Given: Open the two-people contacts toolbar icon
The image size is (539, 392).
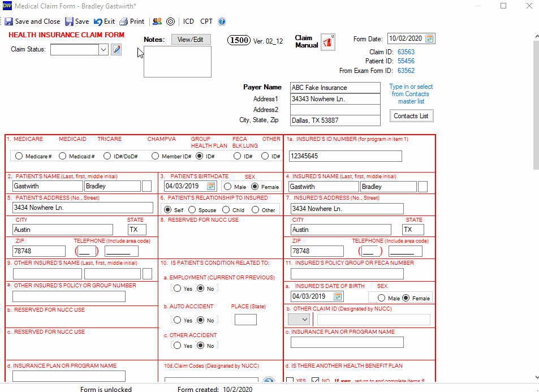Looking at the screenshot, I should (x=157, y=21).
